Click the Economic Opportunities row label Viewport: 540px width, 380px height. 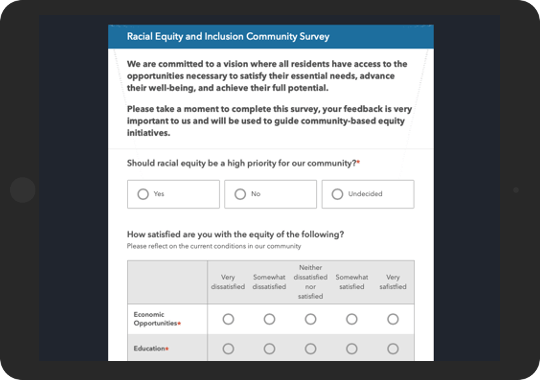(x=157, y=319)
